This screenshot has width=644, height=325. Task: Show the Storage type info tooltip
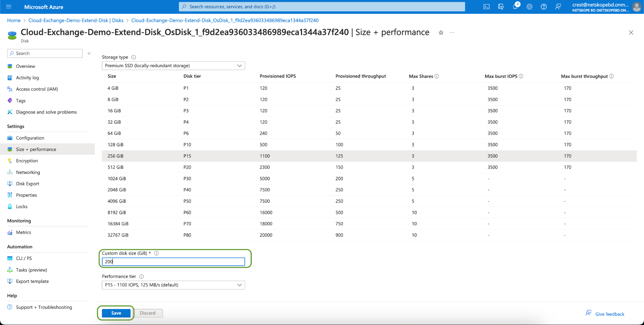(134, 57)
